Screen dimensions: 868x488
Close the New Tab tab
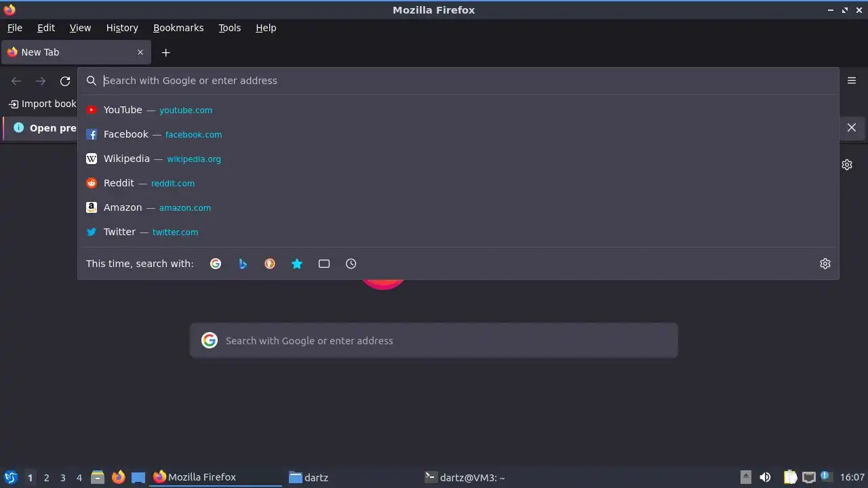click(140, 52)
